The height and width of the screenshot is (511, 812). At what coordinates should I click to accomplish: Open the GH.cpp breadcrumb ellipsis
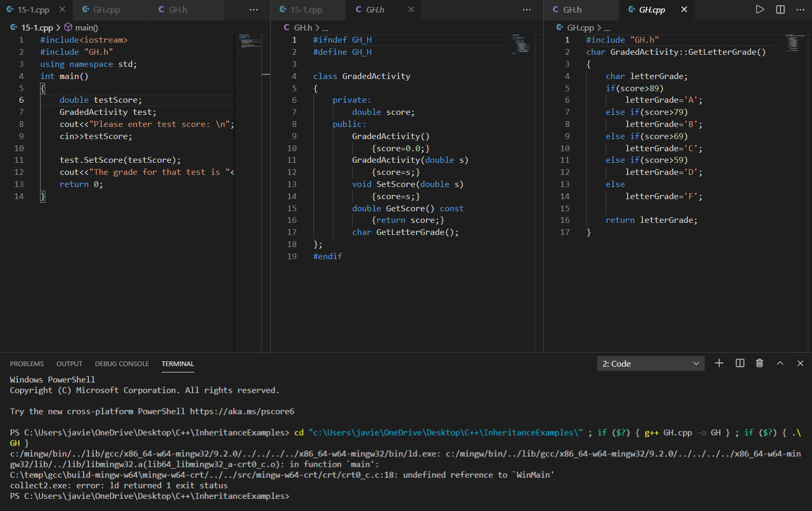coord(607,27)
